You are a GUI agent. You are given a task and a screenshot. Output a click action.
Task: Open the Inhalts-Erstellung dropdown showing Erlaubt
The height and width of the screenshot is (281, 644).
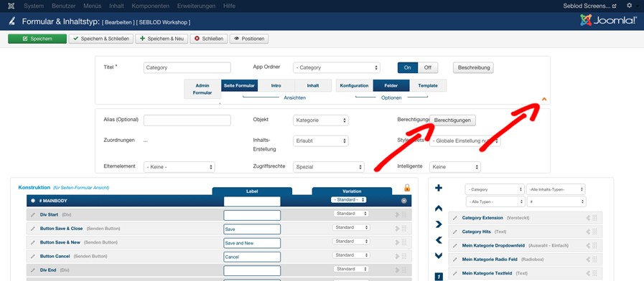tap(321, 140)
